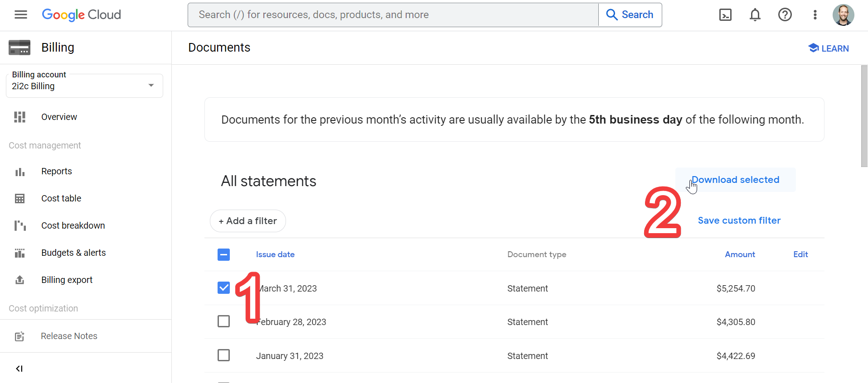Image resolution: width=868 pixels, height=383 pixels.
Task: Click the user profile avatar
Action: click(843, 15)
